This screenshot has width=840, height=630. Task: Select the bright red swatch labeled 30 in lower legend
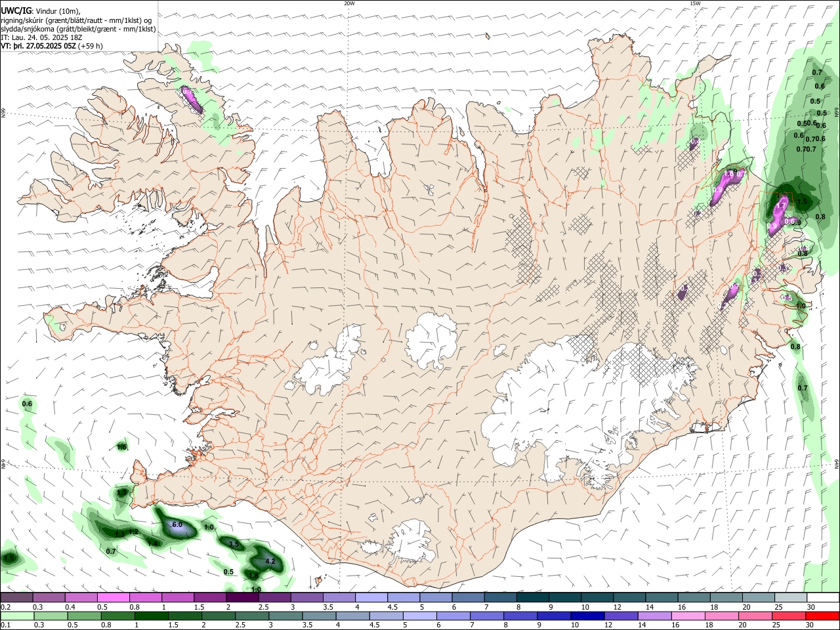[822, 616]
